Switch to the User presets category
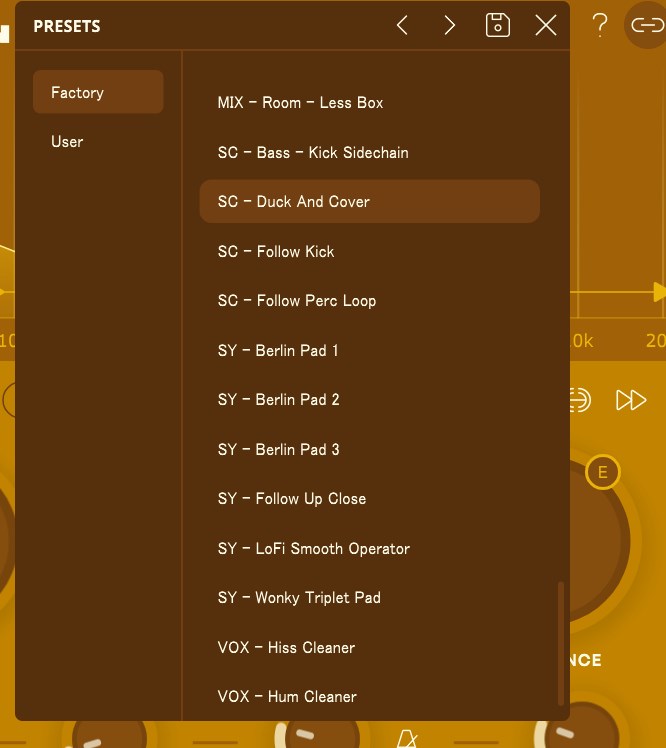Image resolution: width=666 pixels, height=748 pixels. tap(68, 142)
